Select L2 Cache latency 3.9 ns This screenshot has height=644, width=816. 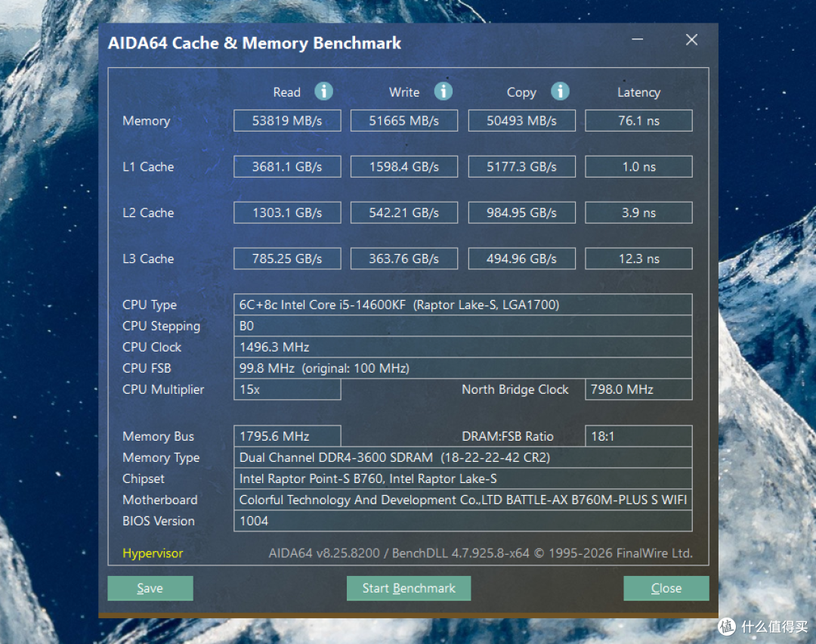(x=638, y=212)
